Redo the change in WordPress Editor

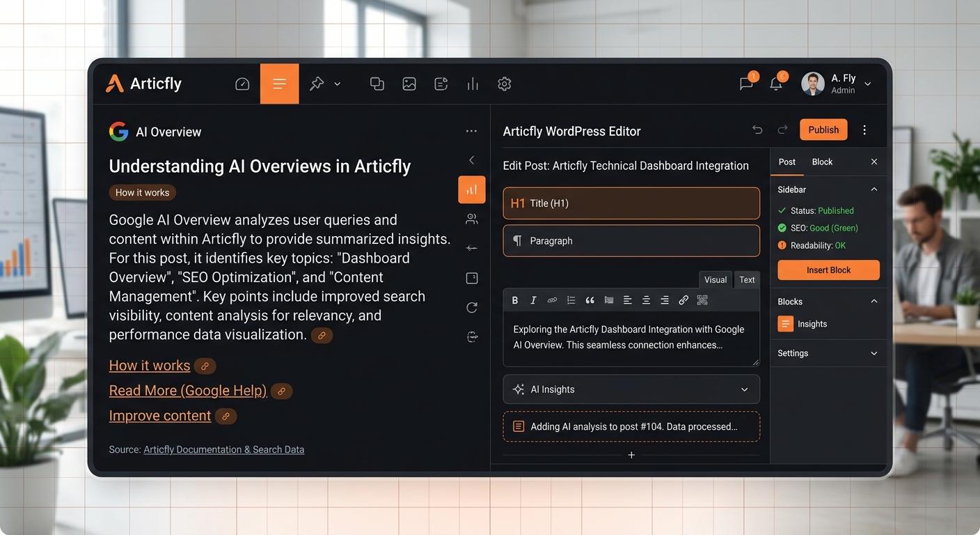[782, 130]
